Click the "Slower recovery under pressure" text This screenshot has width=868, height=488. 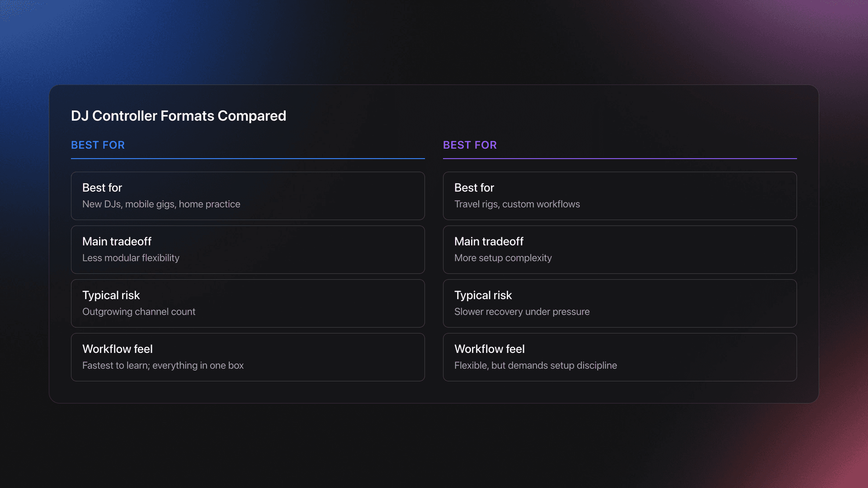pyautogui.click(x=522, y=312)
